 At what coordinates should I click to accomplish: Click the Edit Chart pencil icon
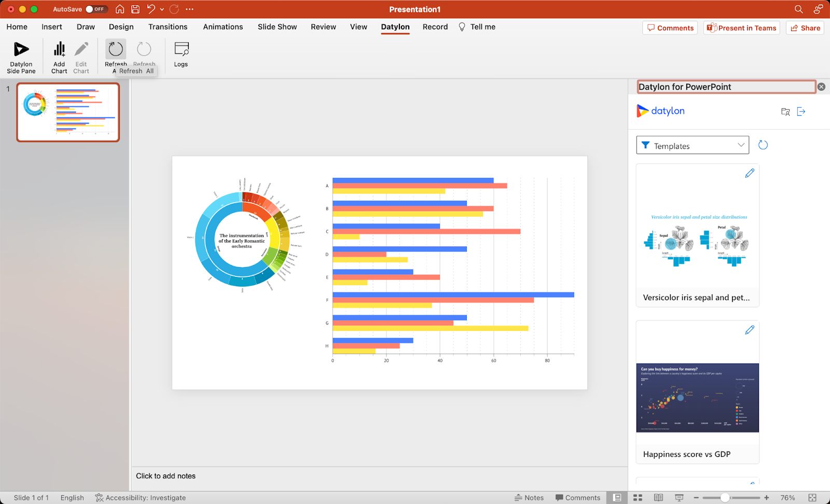81,49
